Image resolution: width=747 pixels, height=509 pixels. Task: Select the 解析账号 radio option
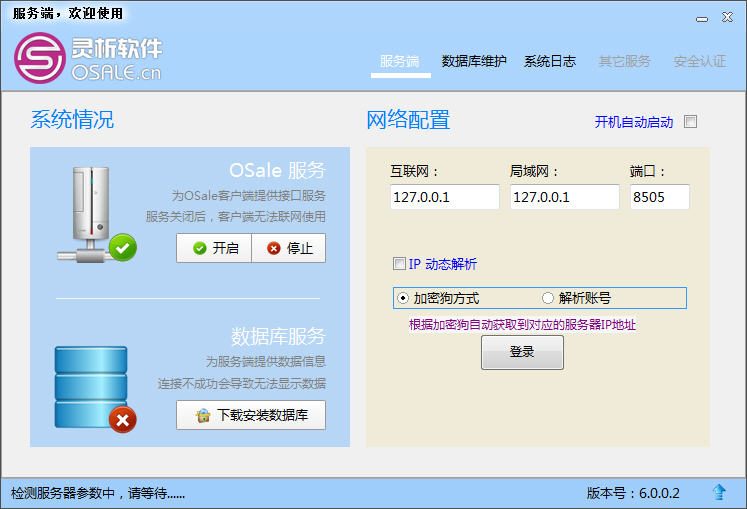(548, 298)
